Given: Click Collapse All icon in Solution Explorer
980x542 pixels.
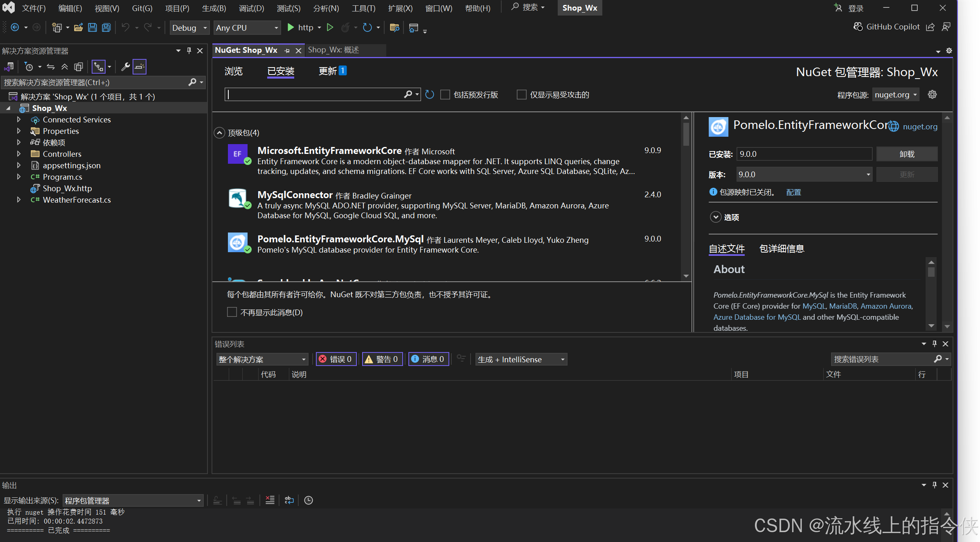Looking at the screenshot, I should 65,67.
